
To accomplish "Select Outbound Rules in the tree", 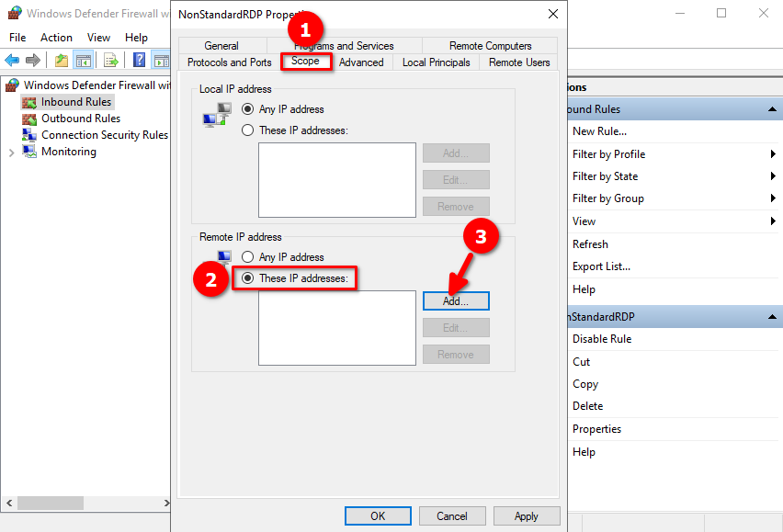I will click(81, 119).
